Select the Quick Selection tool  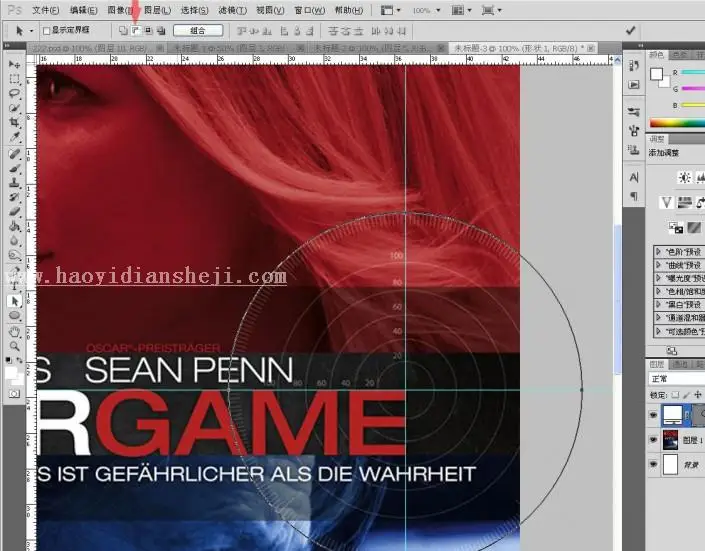pyautogui.click(x=14, y=108)
